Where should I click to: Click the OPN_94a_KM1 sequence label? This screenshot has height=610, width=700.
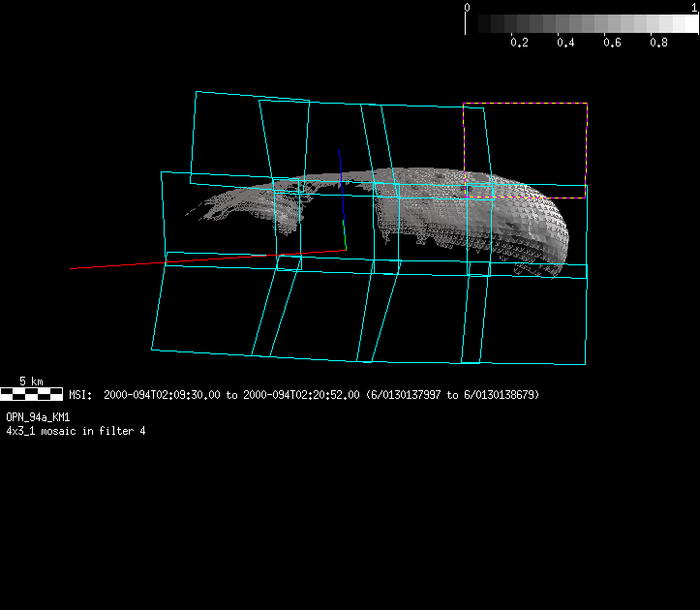[38, 416]
